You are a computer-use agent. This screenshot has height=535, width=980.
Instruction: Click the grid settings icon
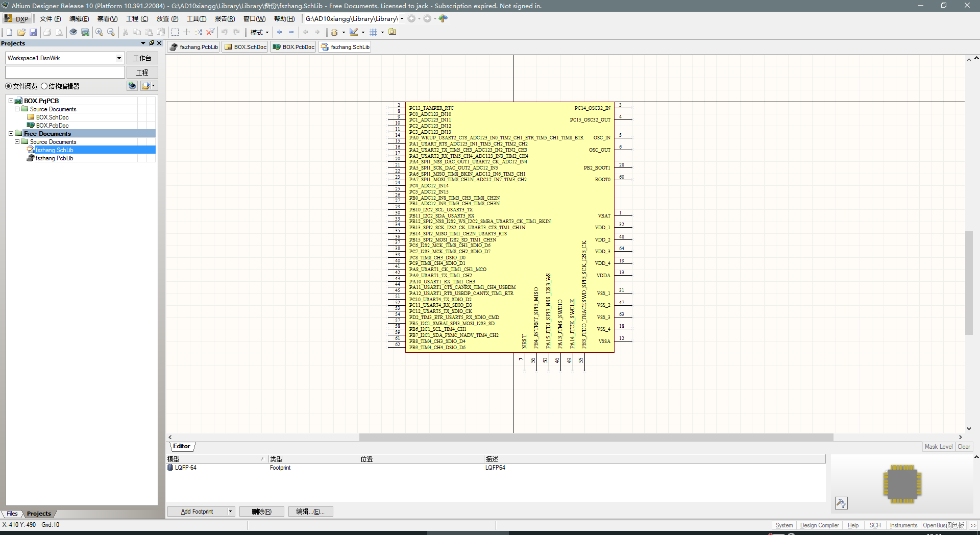[373, 32]
